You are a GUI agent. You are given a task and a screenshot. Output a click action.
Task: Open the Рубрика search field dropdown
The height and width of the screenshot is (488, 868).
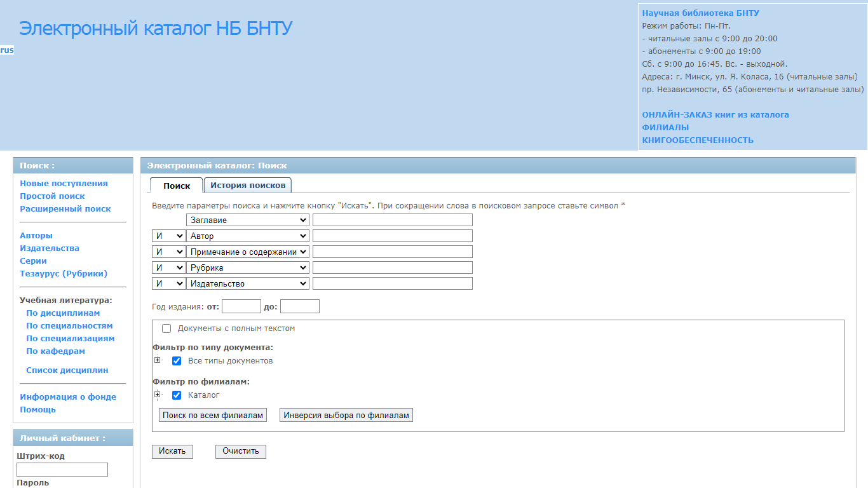pyautogui.click(x=248, y=268)
